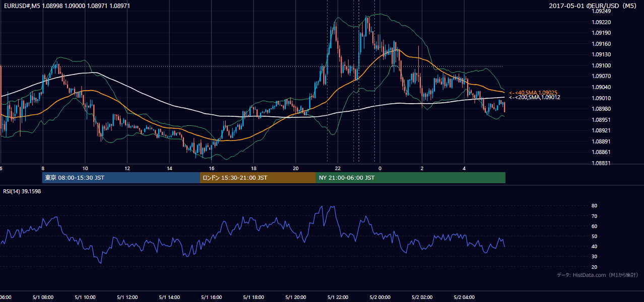
Task: Click the 1.09040 price axis value
Action: coord(602,87)
